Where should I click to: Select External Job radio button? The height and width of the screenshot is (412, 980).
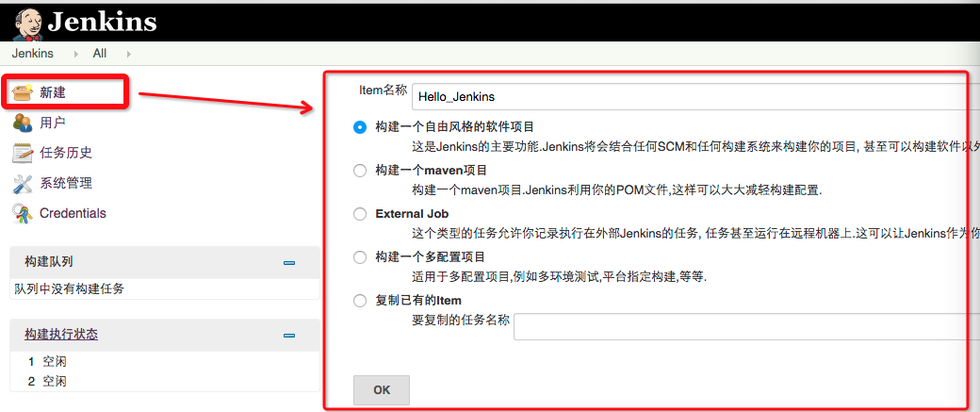pos(360,214)
